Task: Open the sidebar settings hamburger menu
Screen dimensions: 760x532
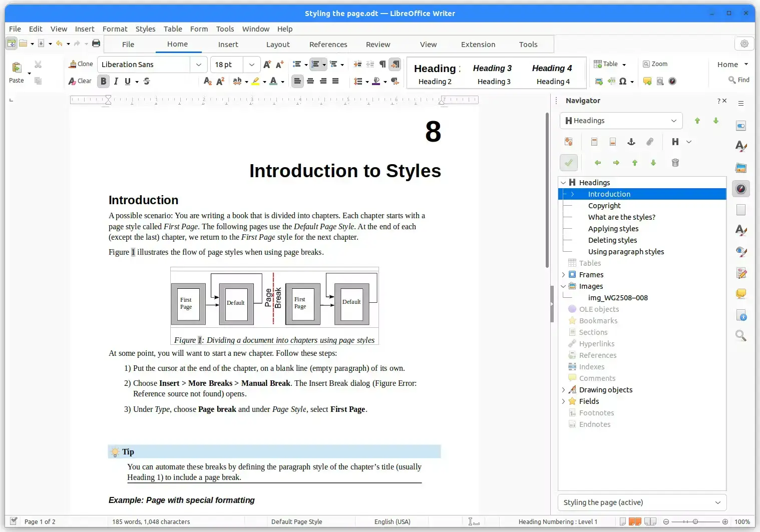Action: tap(741, 104)
